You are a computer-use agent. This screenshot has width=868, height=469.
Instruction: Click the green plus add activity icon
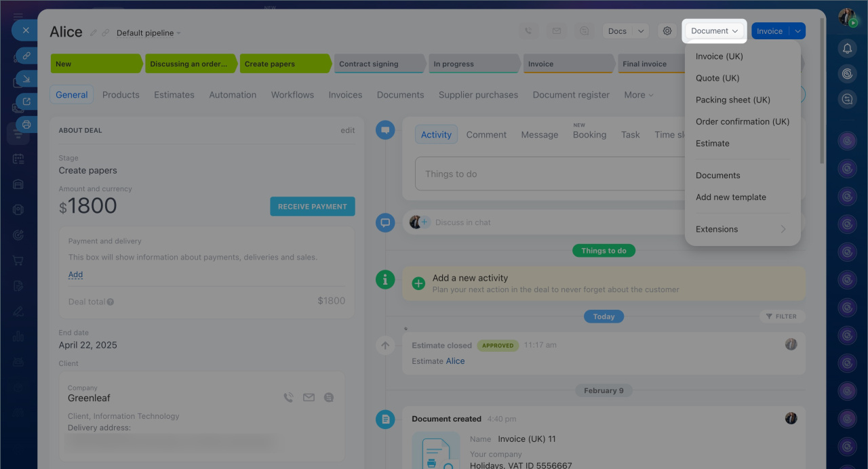click(x=418, y=283)
